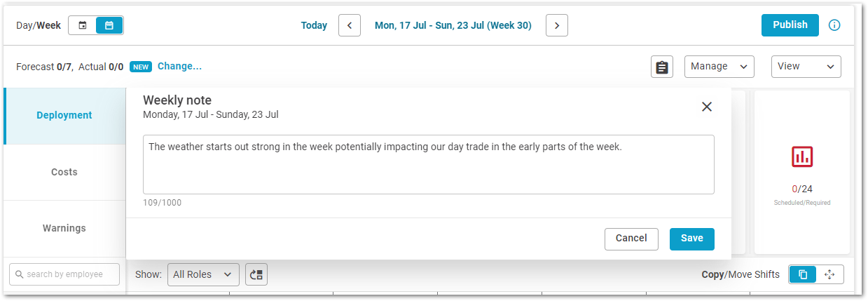Go to previous week arrow
The width and height of the screenshot is (868, 301).
350,25
